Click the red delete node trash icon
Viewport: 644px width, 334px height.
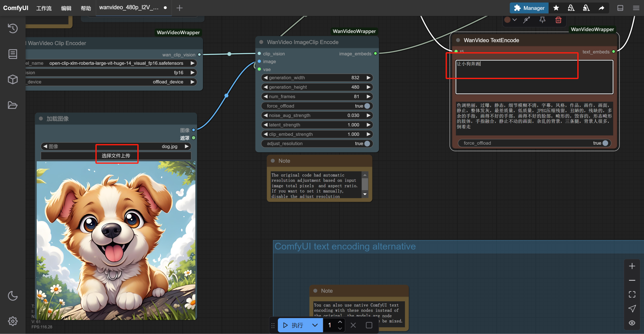558,20
